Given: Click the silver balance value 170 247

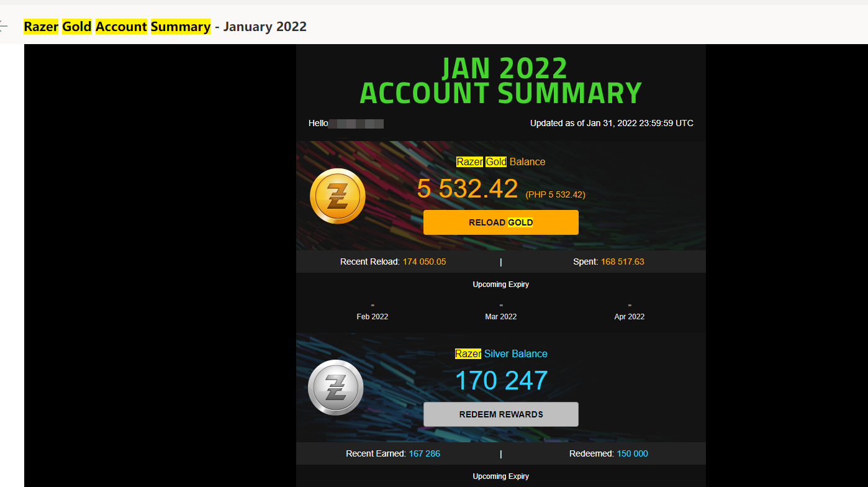Looking at the screenshot, I should point(502,381).
